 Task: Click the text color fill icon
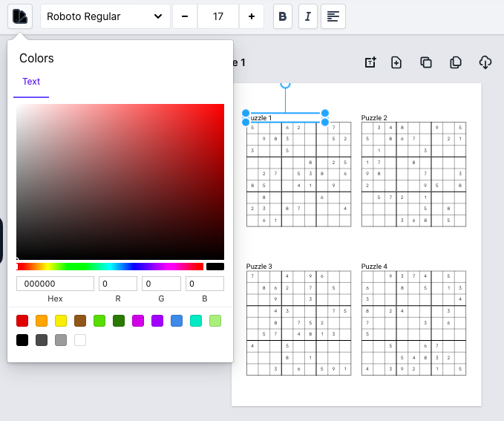click(20, 16)
